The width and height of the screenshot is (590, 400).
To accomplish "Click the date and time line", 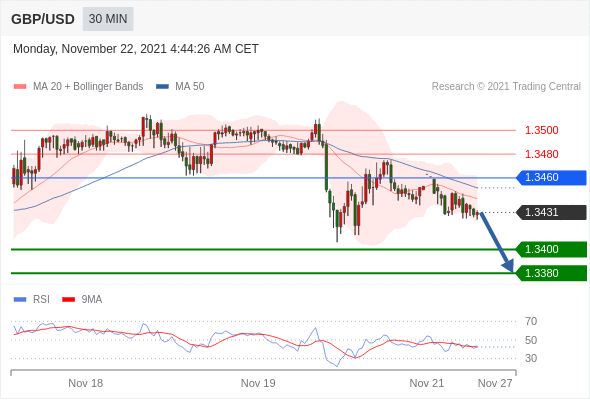I will 136,49.
